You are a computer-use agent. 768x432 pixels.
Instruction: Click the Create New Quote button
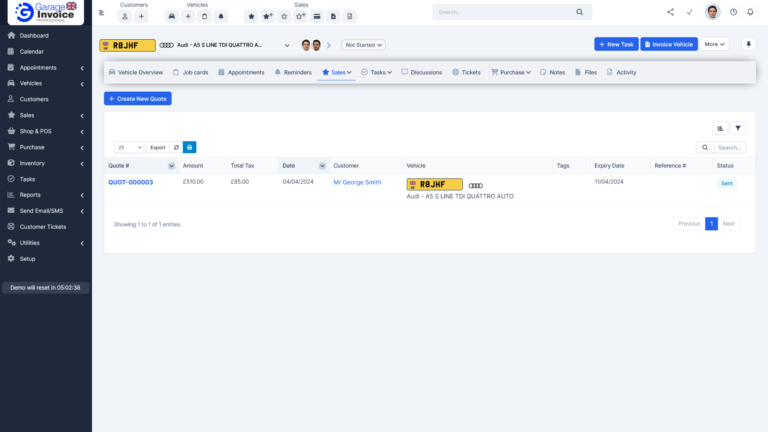[x=139, y=98]
